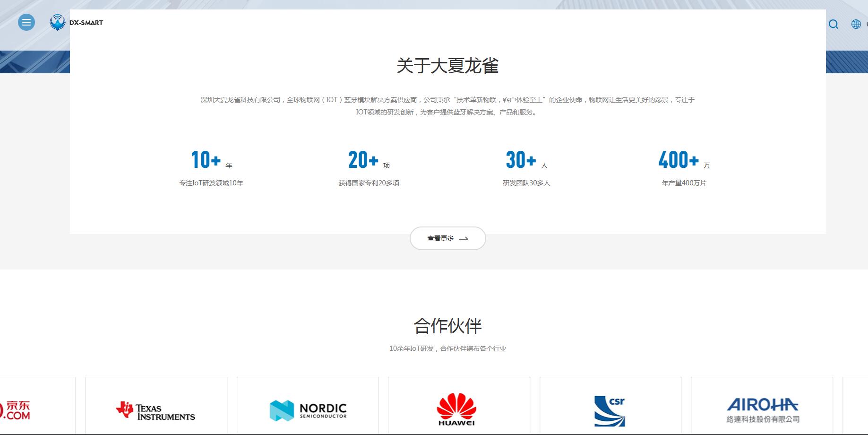The height and width of the screenshot is (435, 868).
Task: Open the Airoha partner card
Action: coord(762,406)
